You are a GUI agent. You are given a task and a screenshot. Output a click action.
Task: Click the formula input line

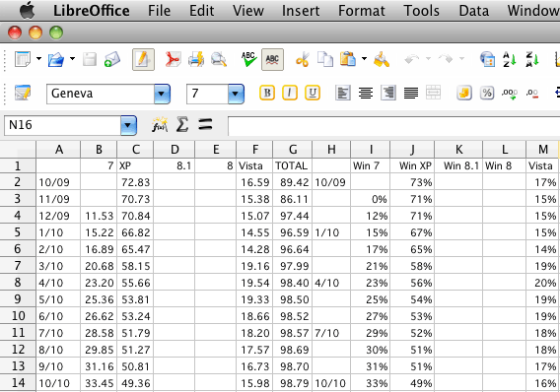click(393, 125)
